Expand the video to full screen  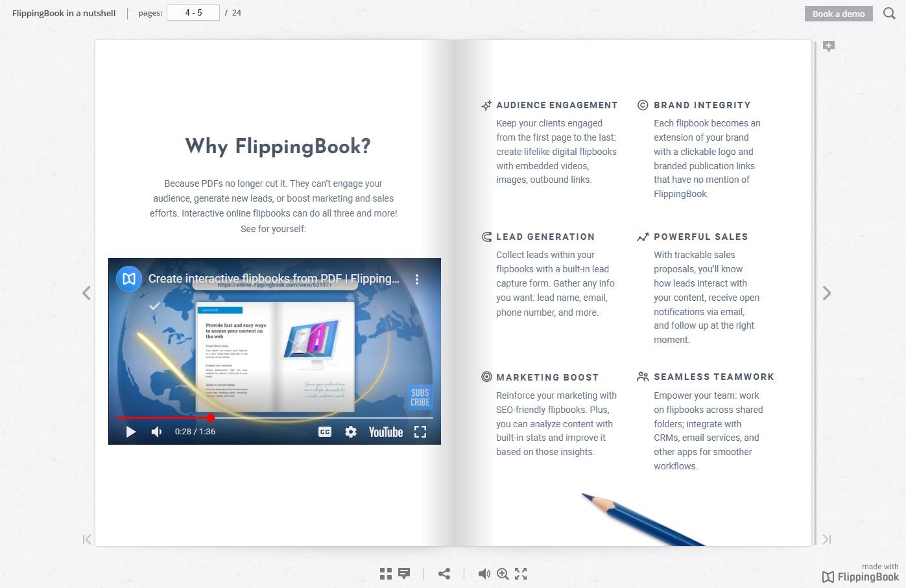420,432
